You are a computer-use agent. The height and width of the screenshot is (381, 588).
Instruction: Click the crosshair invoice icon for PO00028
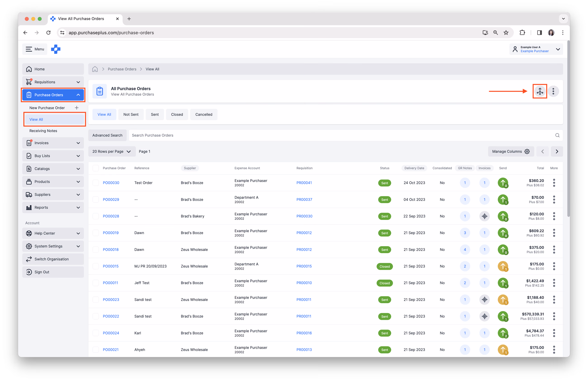point(484,216)
